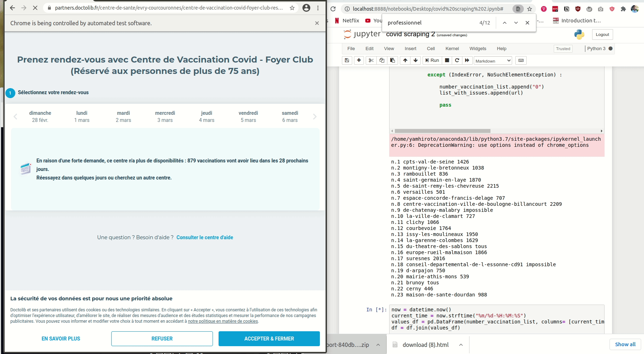The height and width of the screenshot is (354, 644).
Task: Cut selected cells with scissors icon
Action: [371, 60]
